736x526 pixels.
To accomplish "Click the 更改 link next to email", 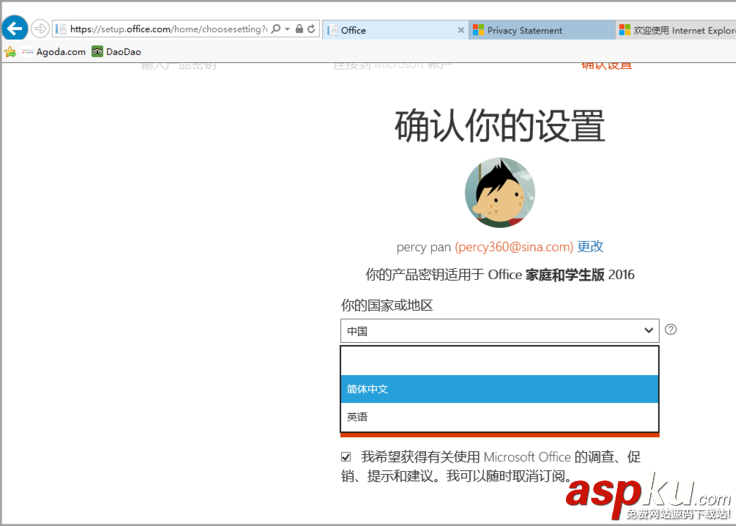I will click(590, 246).
